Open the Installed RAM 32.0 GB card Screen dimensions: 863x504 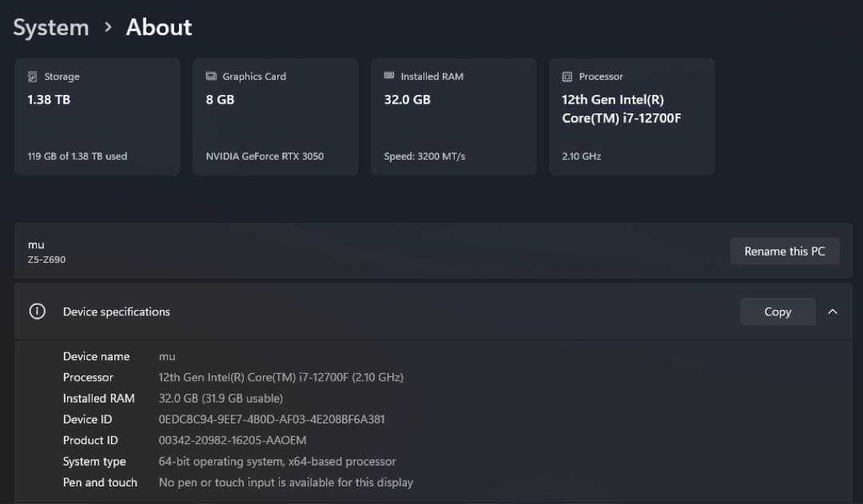pyautogui.click(x=453, y=117)
